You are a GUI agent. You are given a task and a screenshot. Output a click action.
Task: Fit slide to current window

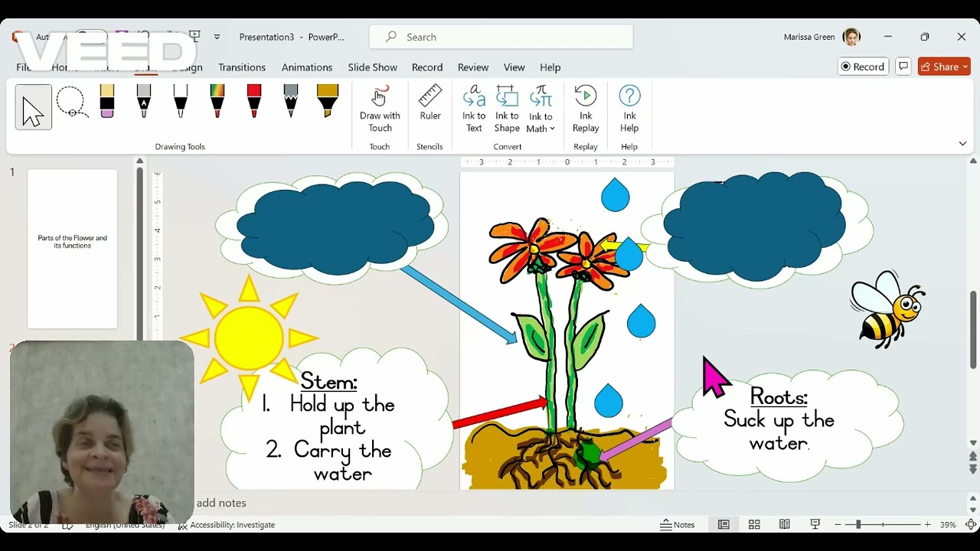971,525
